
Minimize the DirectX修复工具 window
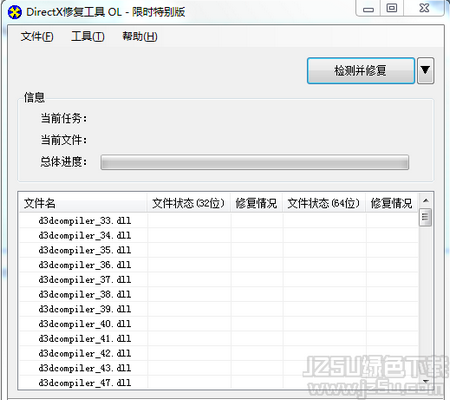(368, 8)
